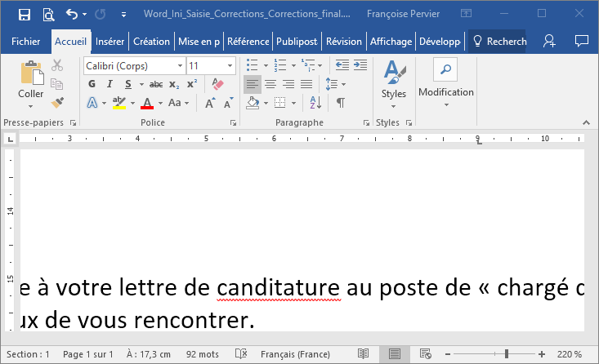Screen dimensions: 599x364
Task: Open the font size dropdown showing 11
Action: pos(210,65)
